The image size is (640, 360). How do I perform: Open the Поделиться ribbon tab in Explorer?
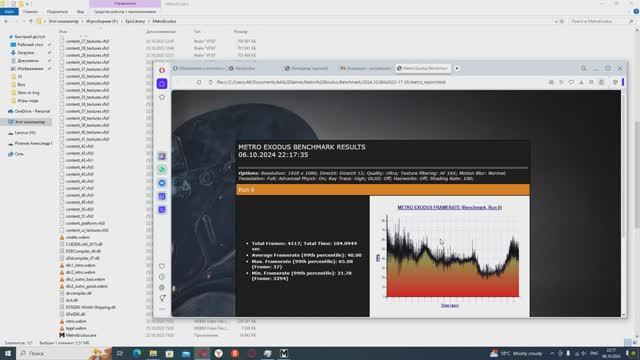click(x=57, y=12)
